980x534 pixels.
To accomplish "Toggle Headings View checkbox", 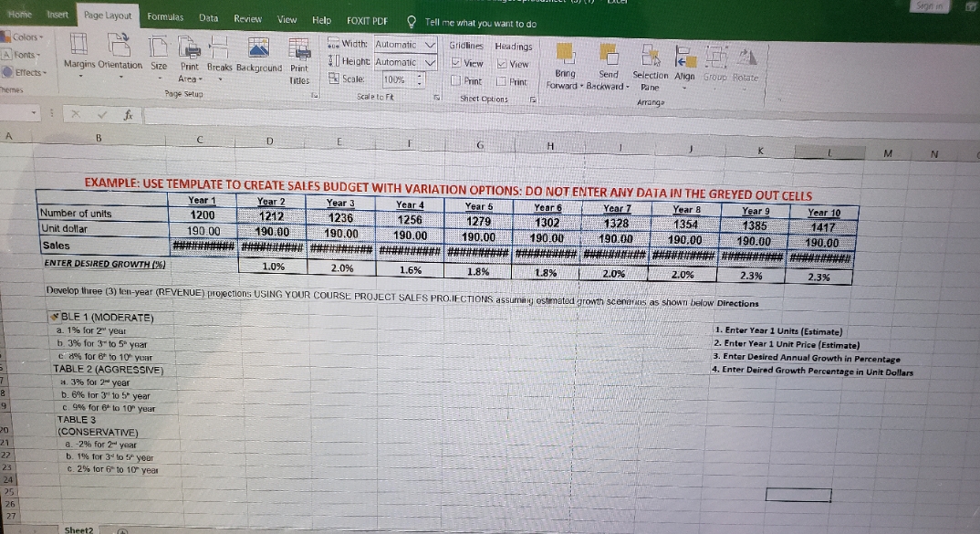I will click(502, 64).
